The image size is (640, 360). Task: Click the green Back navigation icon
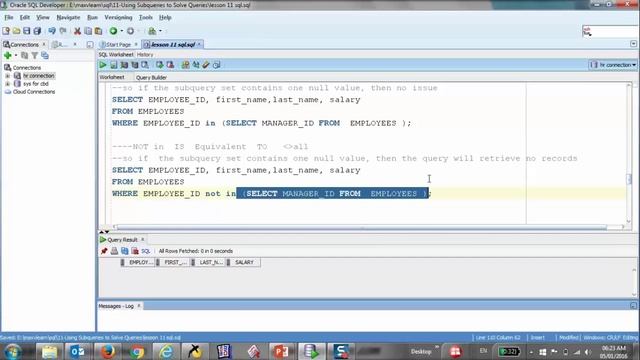click(113, 31)
